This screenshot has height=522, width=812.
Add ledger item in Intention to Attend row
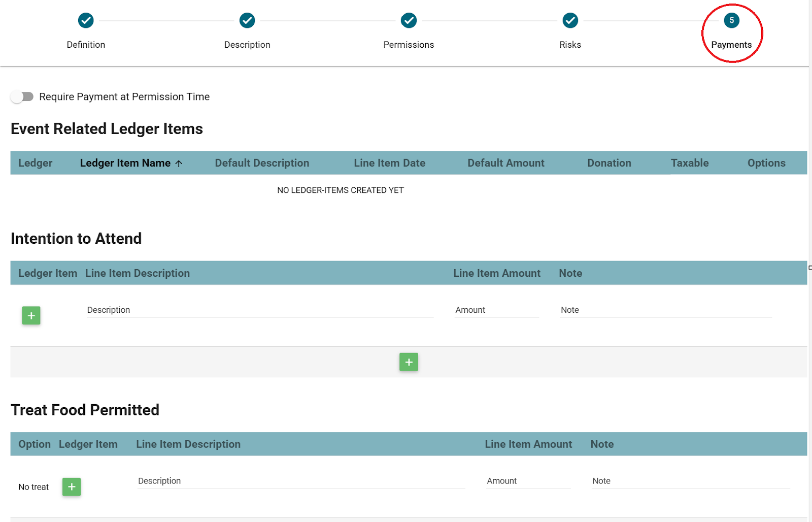(x=31, y=316)
